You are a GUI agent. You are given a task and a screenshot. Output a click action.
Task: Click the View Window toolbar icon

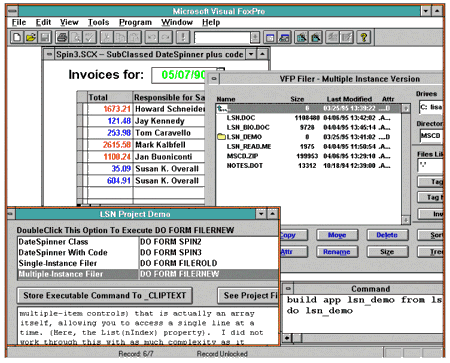284,37
